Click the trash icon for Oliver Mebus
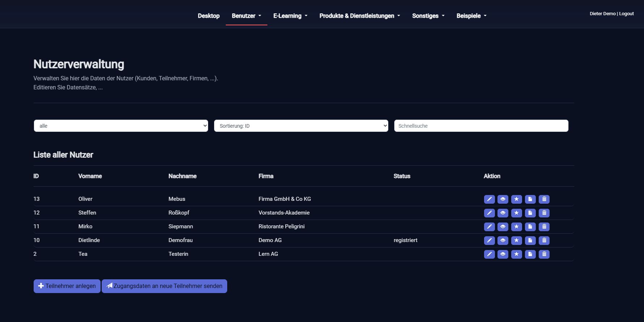The image size is (644, 322). pos(544,199)
